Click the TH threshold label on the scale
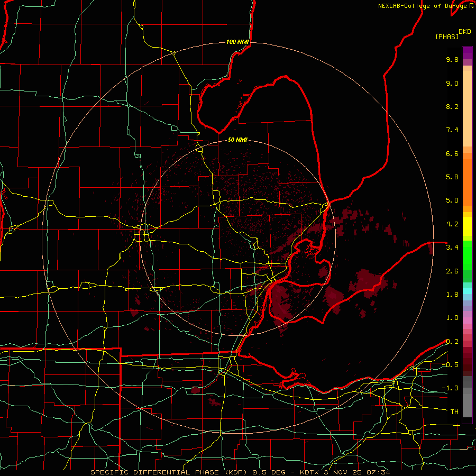This screenshot has width=476, height=476. tap(454, 412)
